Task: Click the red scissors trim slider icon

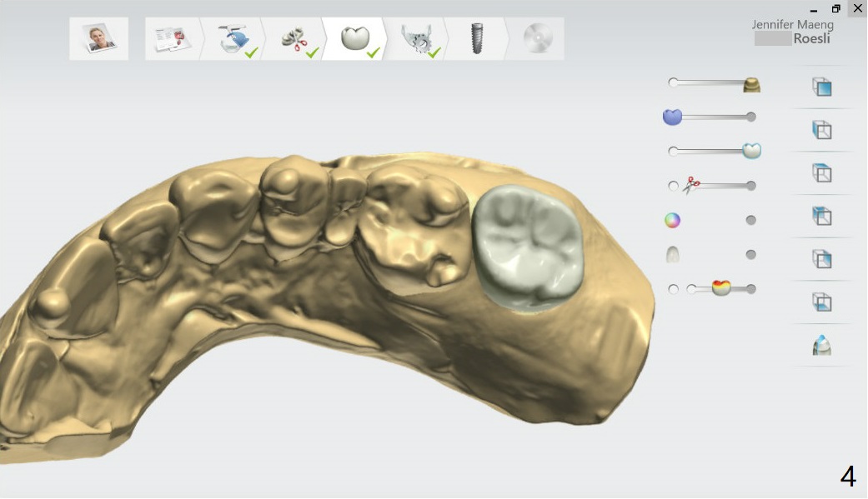Action: pyautogui.click(x=691, y=186)
